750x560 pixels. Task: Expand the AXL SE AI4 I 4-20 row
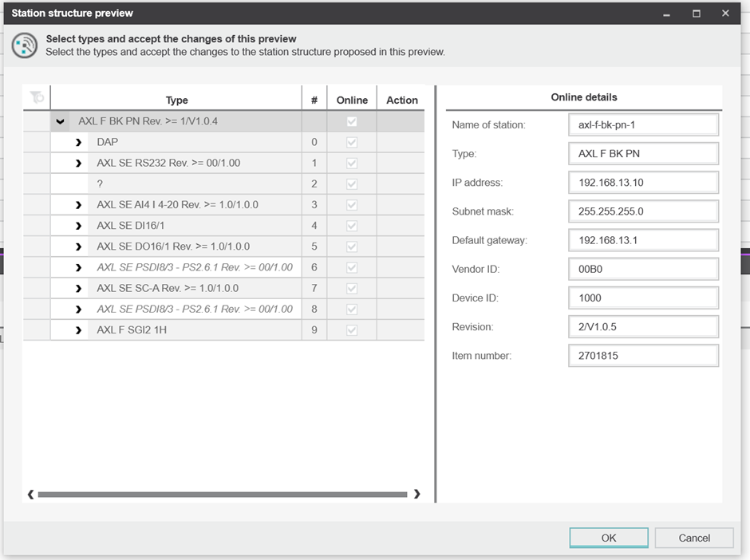[78, 205]
